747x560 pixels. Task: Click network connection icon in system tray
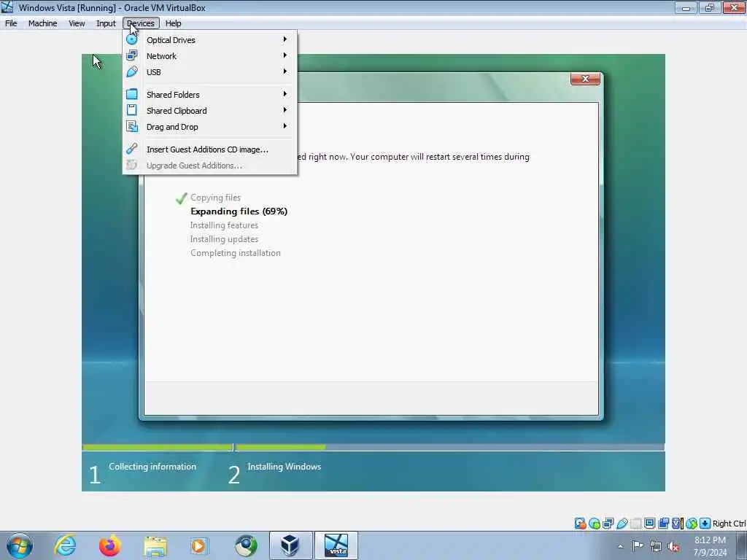tap(656, 546)
